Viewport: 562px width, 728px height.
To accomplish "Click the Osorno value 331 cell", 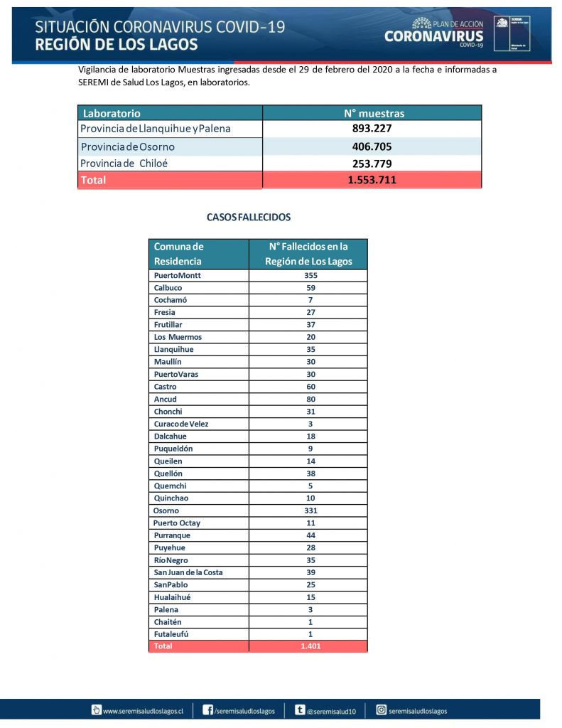I will click(310, 510).
